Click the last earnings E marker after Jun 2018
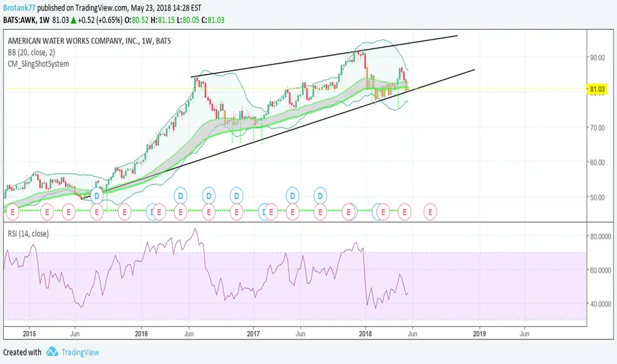 (430, 212)
